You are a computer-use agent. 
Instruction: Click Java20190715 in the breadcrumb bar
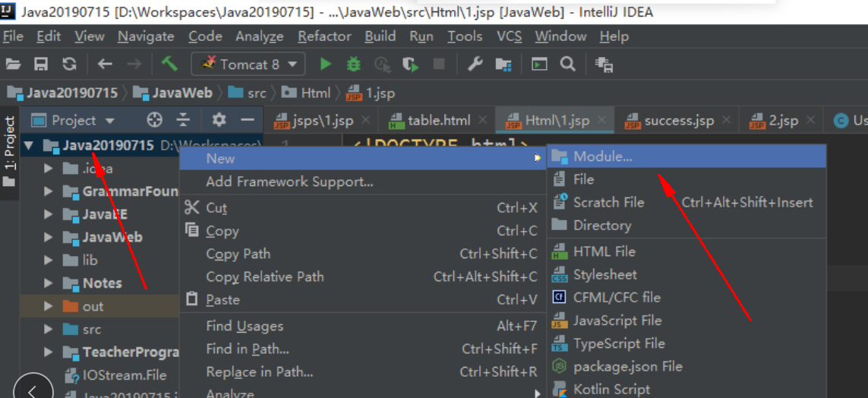click(62, 93)
